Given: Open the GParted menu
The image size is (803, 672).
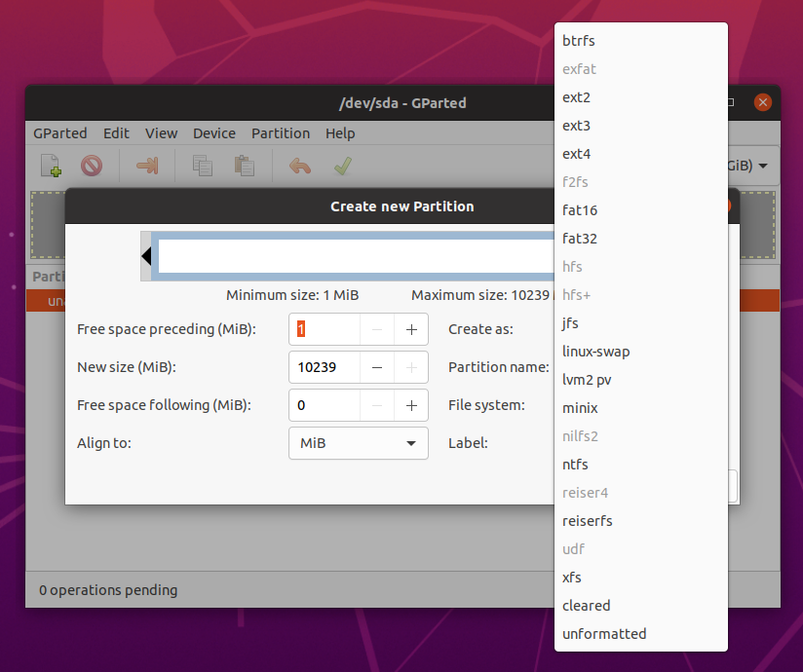Looking at the screenshot, I should coord(59,133).
